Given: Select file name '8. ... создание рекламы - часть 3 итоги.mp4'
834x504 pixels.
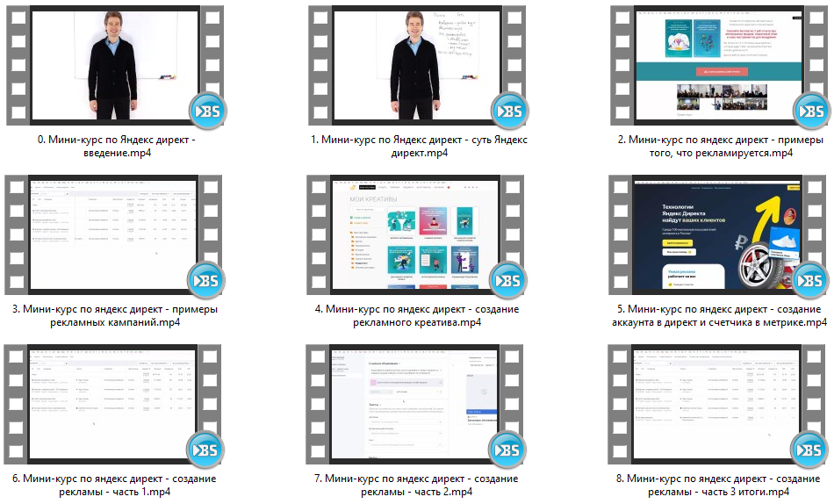Looking at the screenshot, I should (x=718, y=485).
